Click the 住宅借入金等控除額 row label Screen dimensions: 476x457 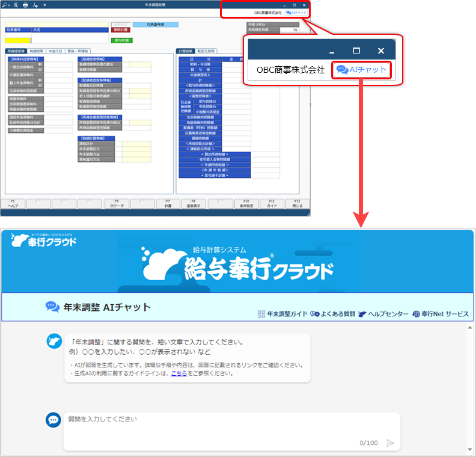[x=215, y=159]
